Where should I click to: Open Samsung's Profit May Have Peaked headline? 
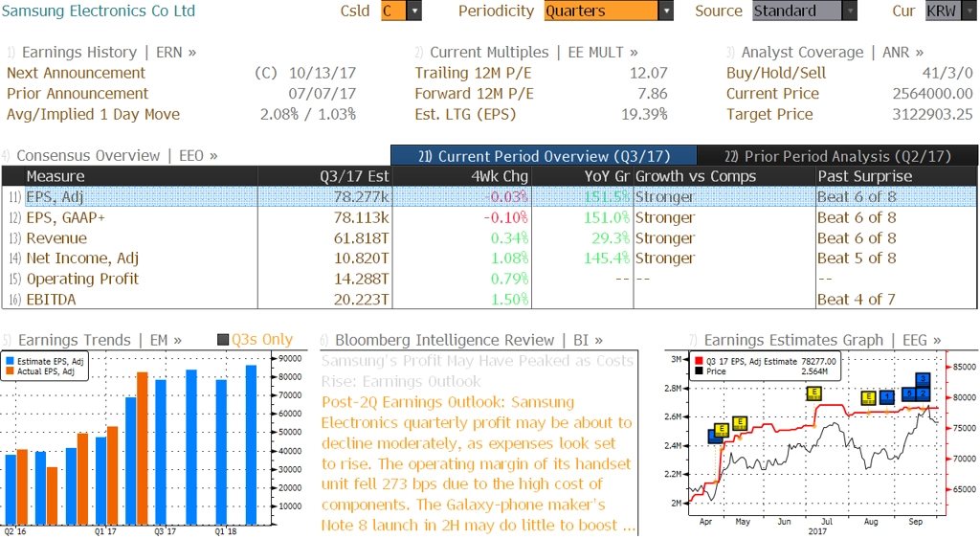pos(478,371)
